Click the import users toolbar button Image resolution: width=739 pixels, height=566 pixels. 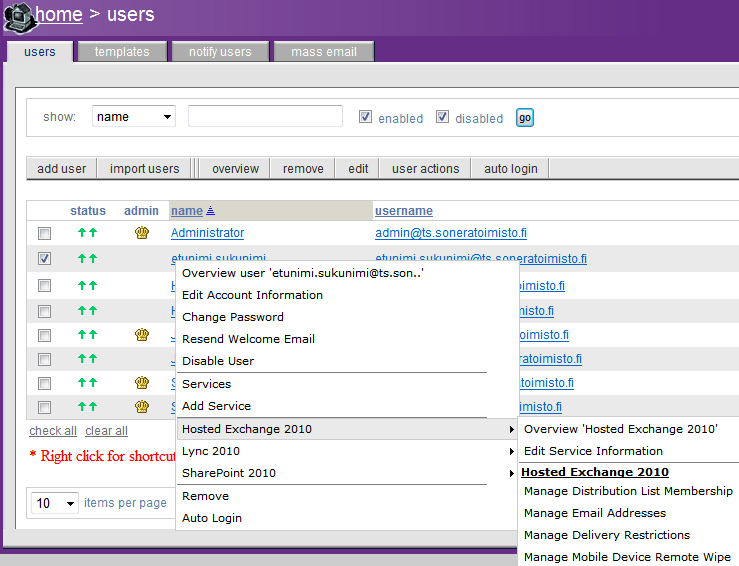[145, 169]
